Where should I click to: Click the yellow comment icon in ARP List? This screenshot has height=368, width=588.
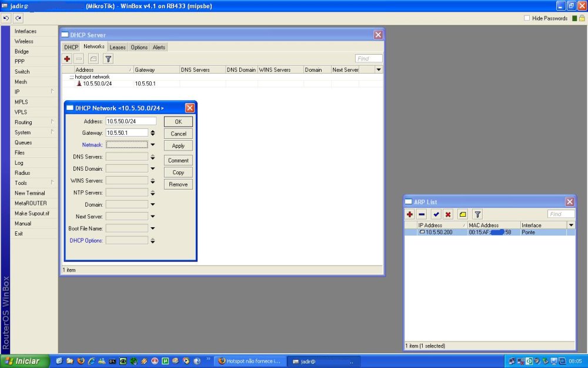coord(463,214)
